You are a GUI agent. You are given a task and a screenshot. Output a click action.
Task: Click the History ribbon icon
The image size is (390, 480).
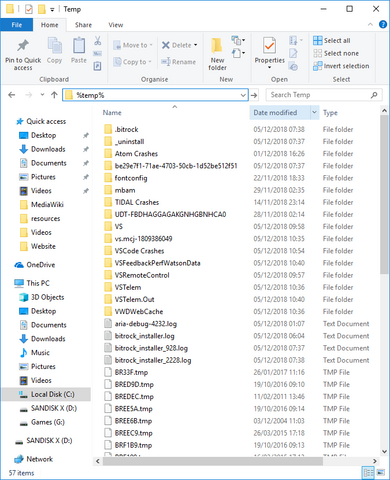click(x=293, y=66)
